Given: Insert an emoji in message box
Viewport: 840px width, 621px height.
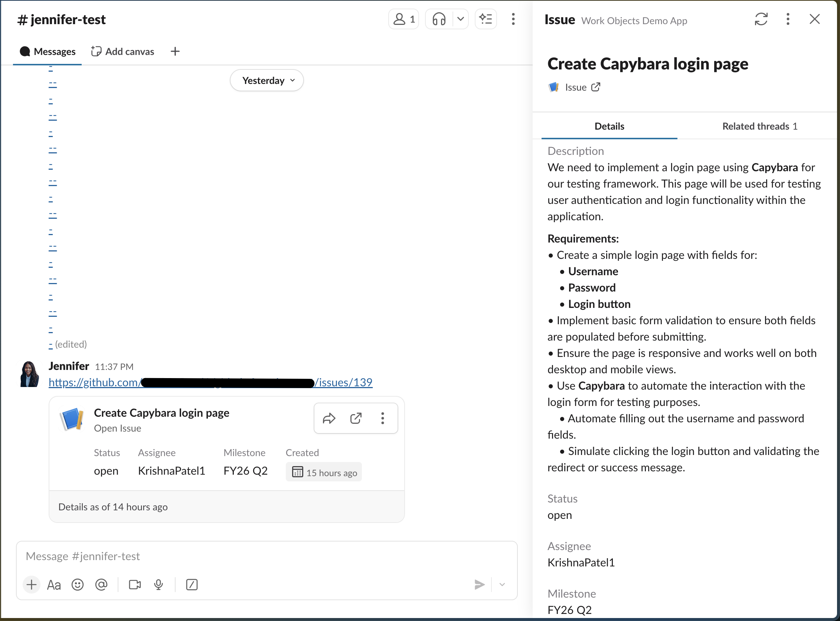Looking at the screenshot, I should click(x=77, y=585).
